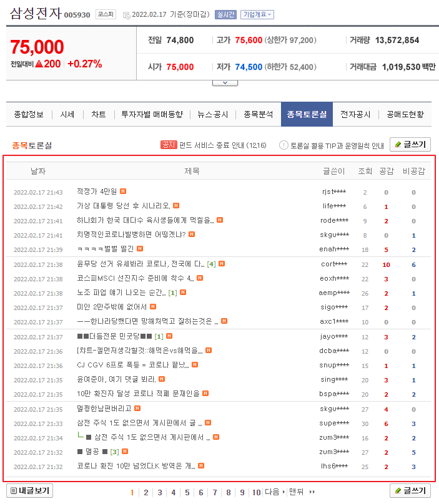
Task: Expand the price details chevron
Action: pos(225,83)
